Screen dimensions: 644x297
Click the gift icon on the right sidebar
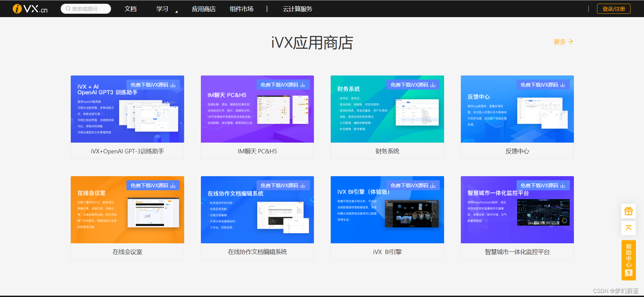pyautogui.click(x=629, y=211)
